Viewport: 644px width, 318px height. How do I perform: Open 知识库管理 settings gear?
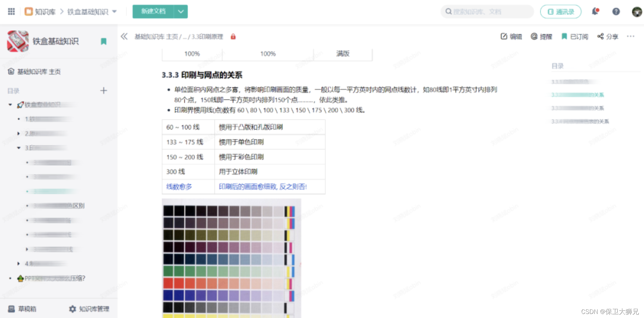click(x=89, y=309)
